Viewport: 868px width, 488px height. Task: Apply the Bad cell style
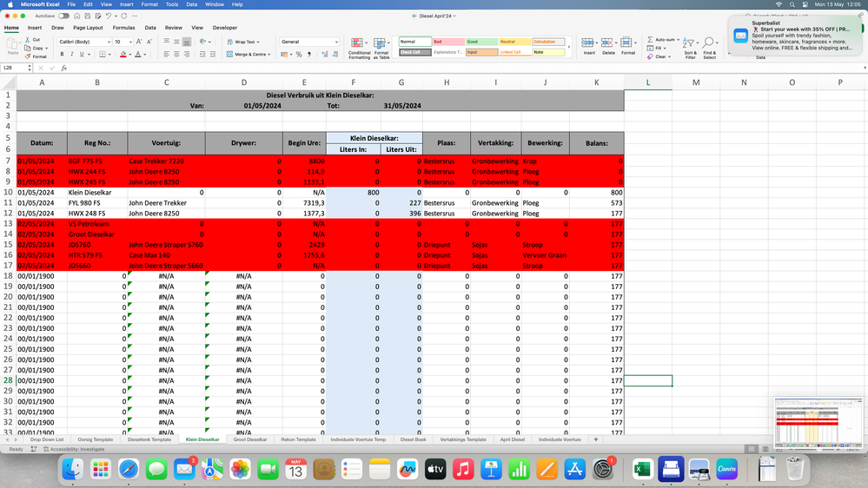point(448,42)
